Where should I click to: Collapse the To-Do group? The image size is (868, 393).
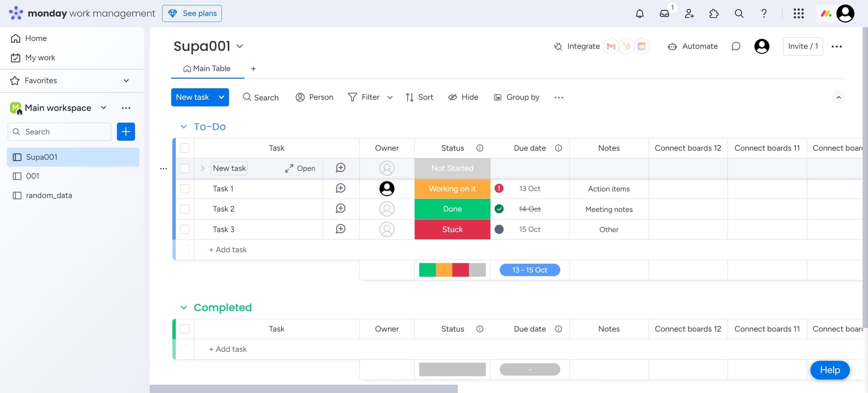click(184, 127)
